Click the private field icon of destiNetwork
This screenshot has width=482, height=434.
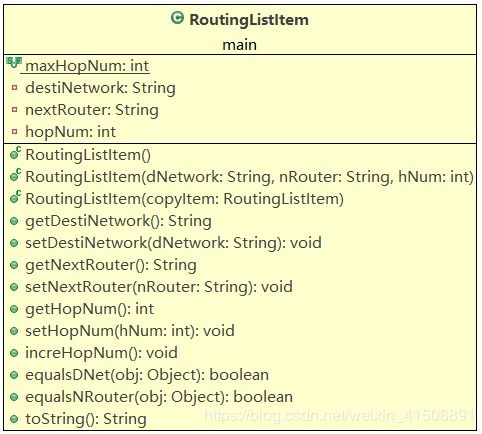14,88
